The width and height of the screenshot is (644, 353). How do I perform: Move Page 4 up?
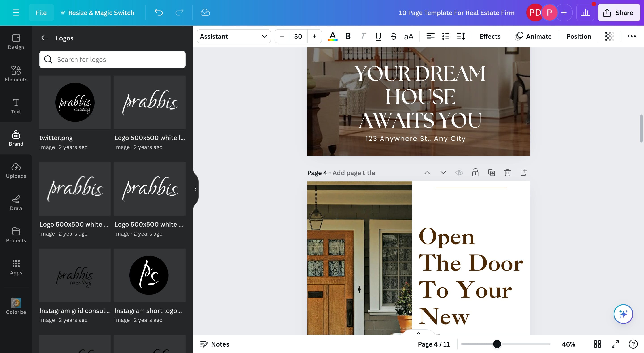(427, 173)
